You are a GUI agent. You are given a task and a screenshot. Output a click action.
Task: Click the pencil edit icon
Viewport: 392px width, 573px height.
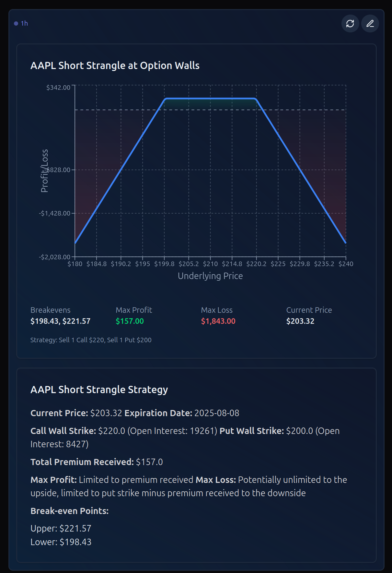tap(370, 24)
